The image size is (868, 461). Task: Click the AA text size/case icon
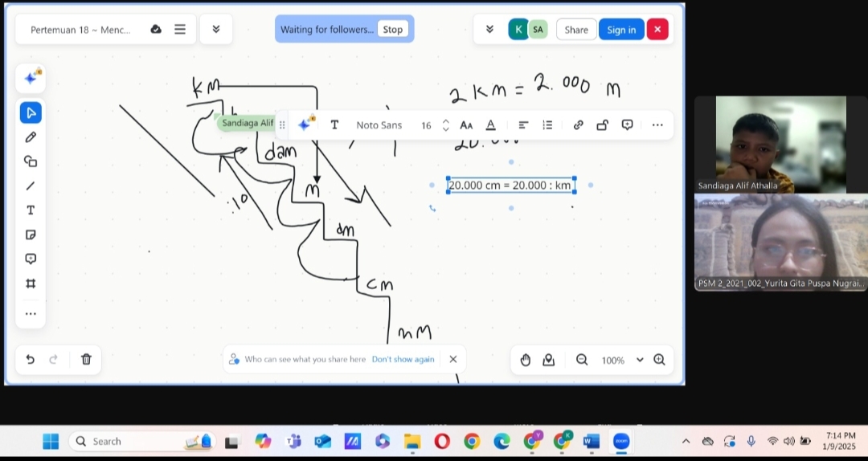tap(466, 125)
